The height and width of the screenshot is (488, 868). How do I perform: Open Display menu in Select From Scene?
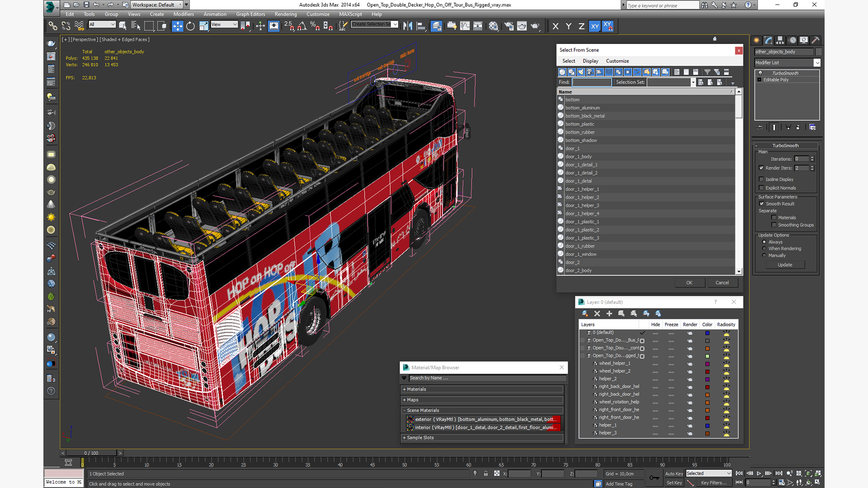(590, 61)
